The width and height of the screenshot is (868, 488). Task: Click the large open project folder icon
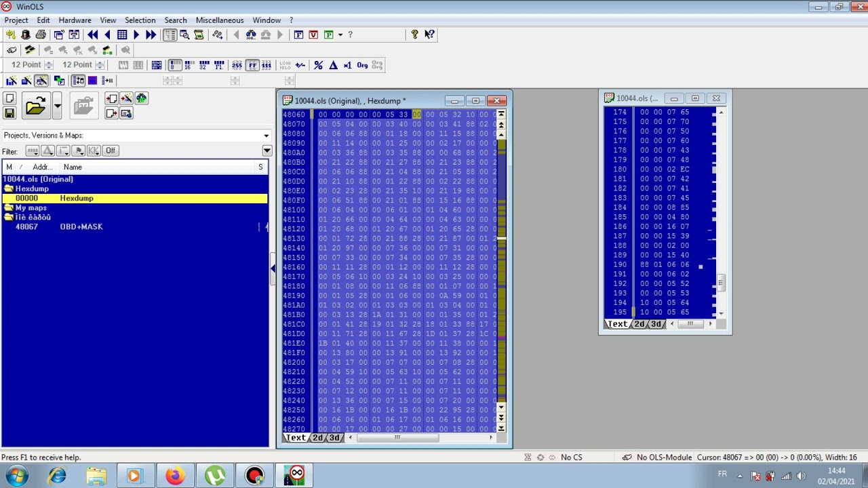coord(35,106)
